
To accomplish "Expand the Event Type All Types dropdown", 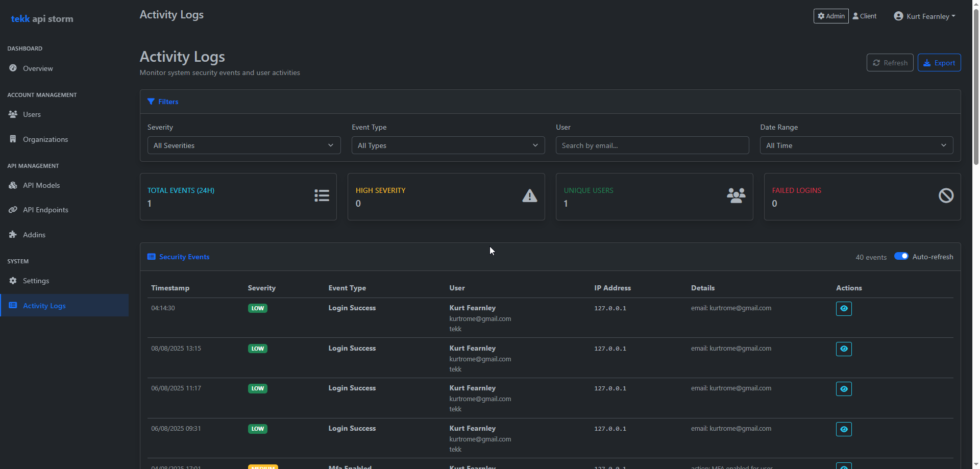I will (448, 145).
